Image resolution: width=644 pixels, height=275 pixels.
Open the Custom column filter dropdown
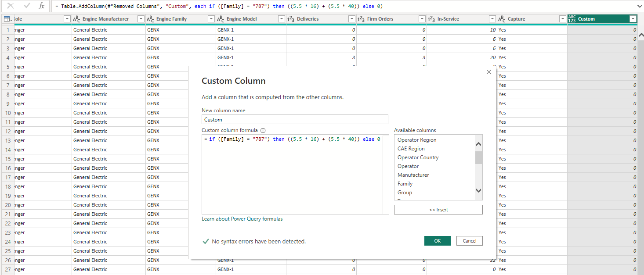633,19
